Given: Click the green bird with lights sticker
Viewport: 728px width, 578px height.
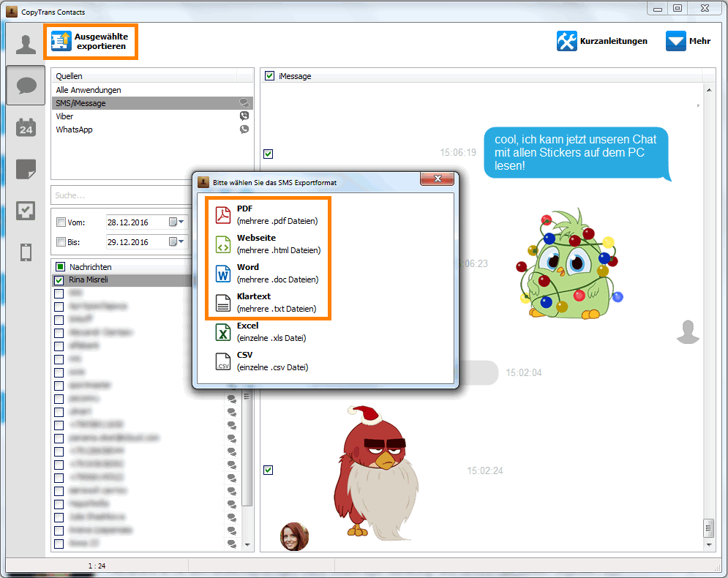Looking at the screenshot, I should point(569,263).
